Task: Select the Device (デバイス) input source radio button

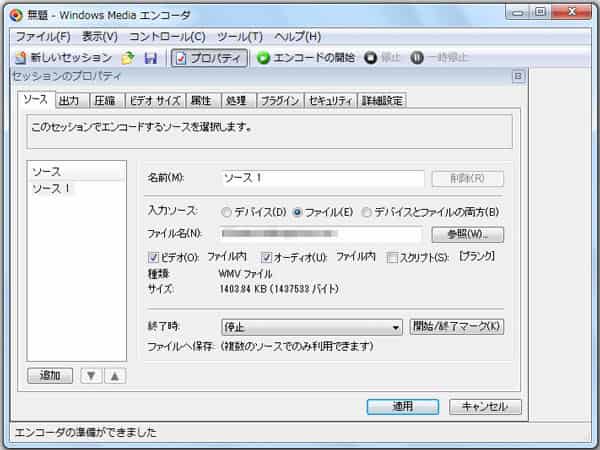Action: click(227, 212)
